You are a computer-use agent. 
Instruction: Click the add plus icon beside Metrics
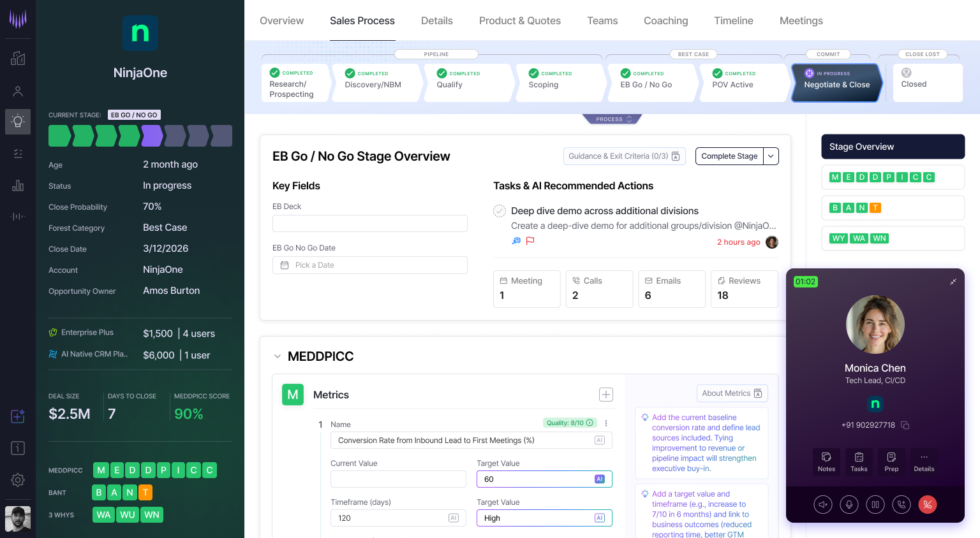[x=606, y=395]
